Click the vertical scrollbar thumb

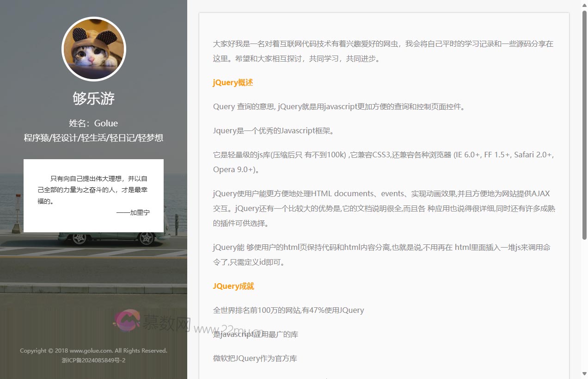click(584, 125)
